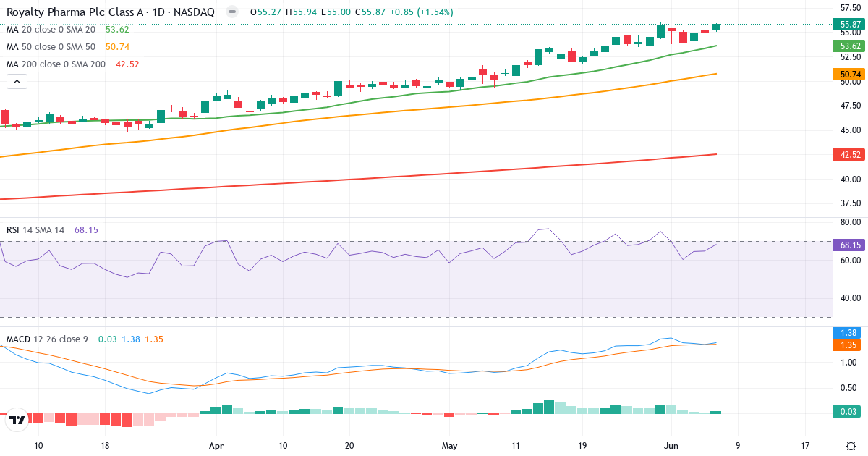Viewport: 868px width, 456px height.
Task: Click the market status pill next to NASDAQ
Action: [231, 12]
